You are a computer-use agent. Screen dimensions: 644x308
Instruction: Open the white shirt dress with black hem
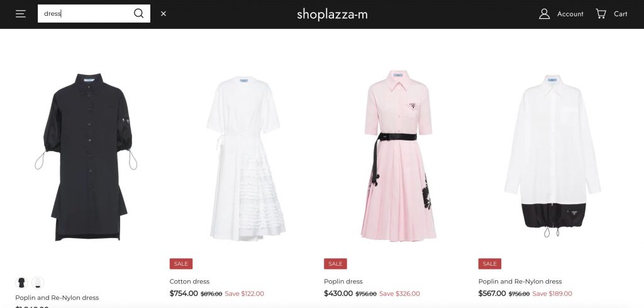click(x=553, y=156)
